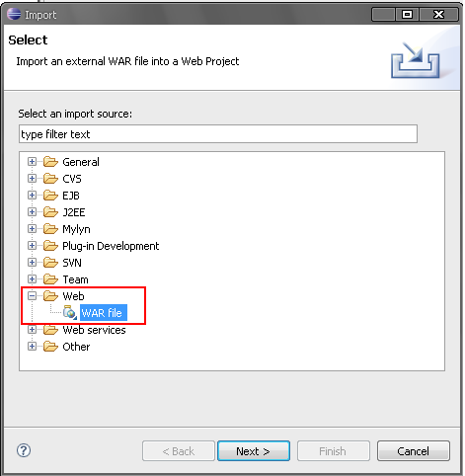Expand the Other category
This screenshot has height=476, width=465.
click(32, 347)
